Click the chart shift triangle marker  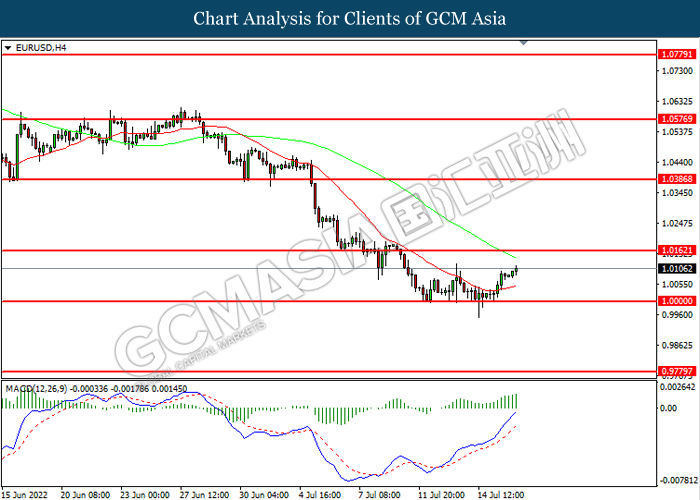click(x=524, y=43)
